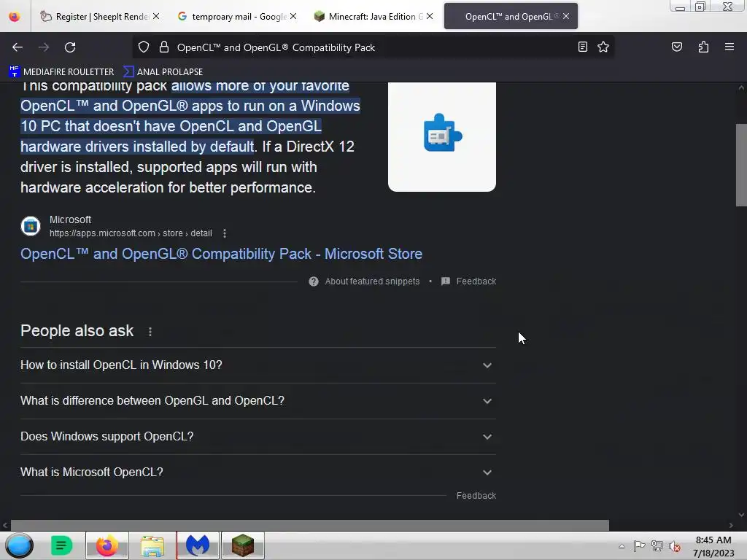
Task: Expand How to install OpenCL in Windows 10
Action: (258, 365)
